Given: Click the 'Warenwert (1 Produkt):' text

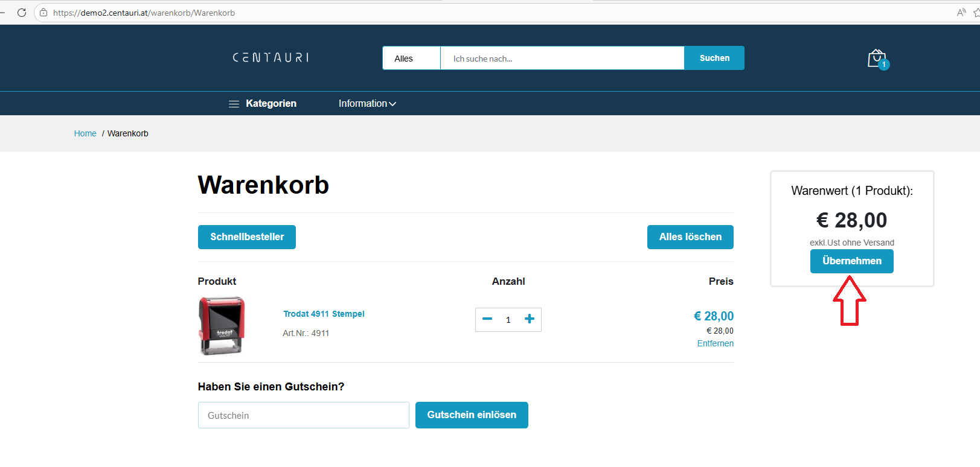Looking at the screenshot, I should point(852,191).
